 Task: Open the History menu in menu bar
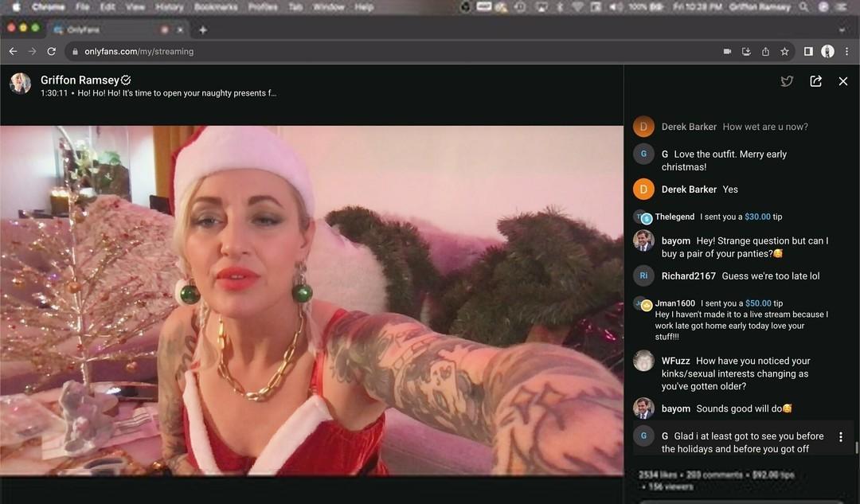point(169,7)
